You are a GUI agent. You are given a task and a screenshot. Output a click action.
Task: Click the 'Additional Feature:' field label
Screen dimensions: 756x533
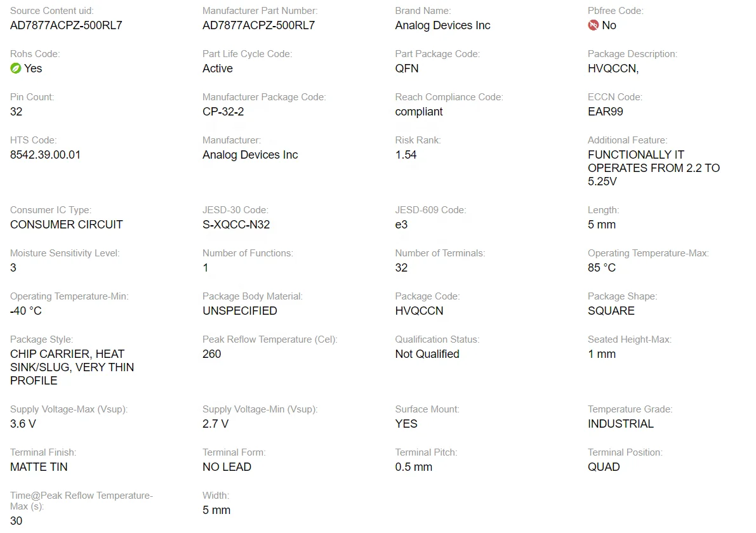coord(627,140)
